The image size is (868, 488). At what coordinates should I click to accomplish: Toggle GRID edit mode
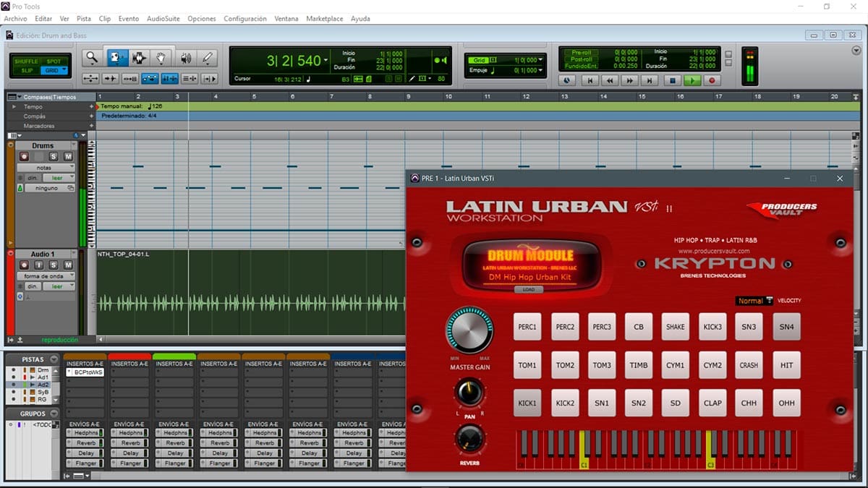[x=54, y=70]
